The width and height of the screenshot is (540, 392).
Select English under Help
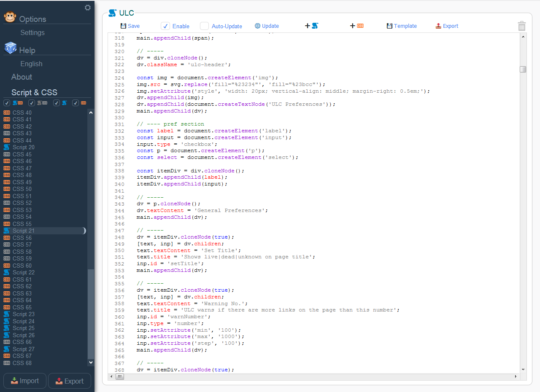coord(31,64)
